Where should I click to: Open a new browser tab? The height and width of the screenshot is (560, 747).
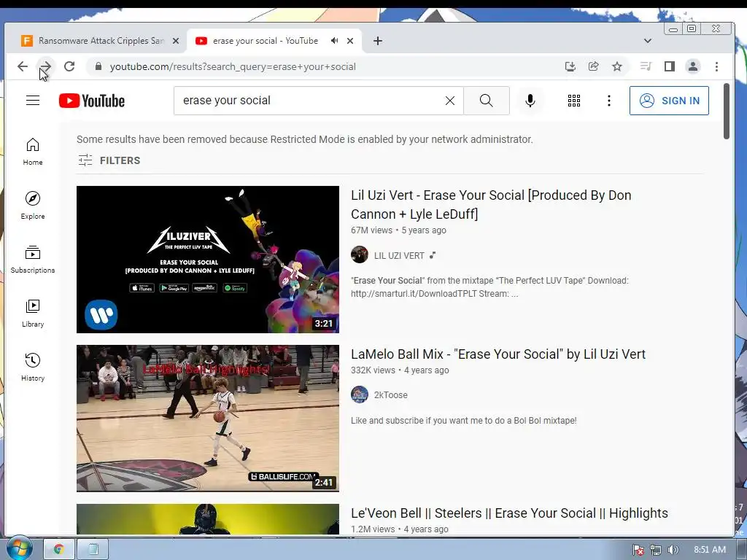pos(378,41)
